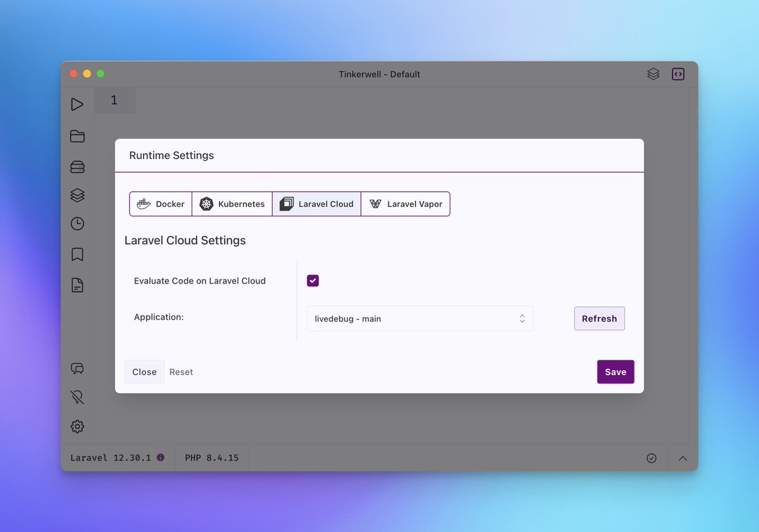Open the settings gear icon
Screen dimensions: 759x532
(x=77, y=426)
